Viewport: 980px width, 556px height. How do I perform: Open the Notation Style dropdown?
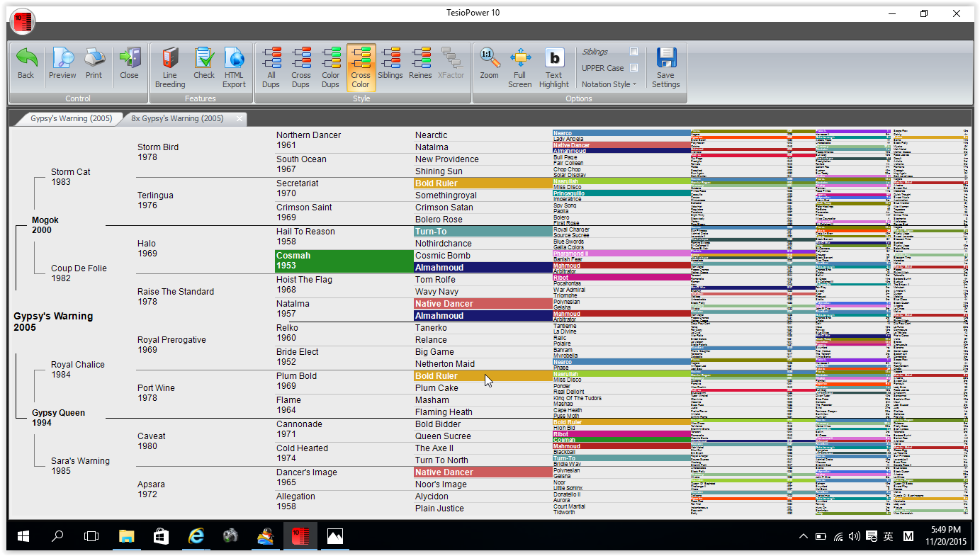click(609, 84)
